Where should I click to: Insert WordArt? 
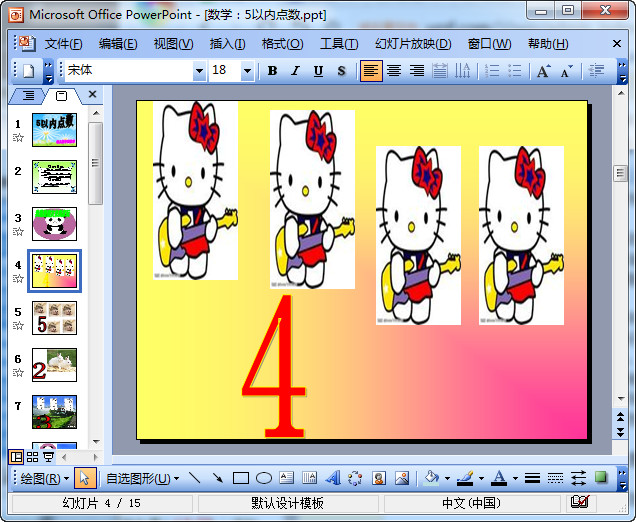tap(333, 478)
